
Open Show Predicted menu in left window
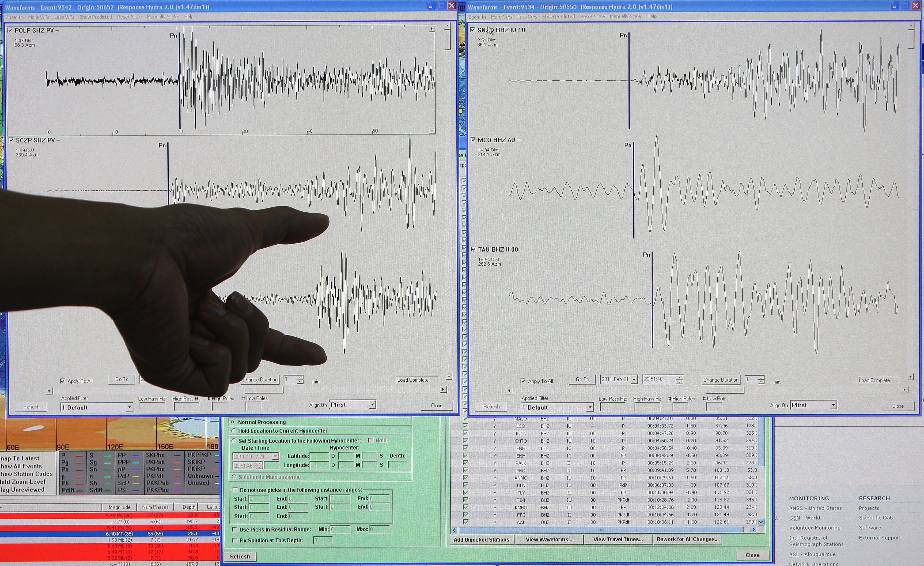coord(96,17)
